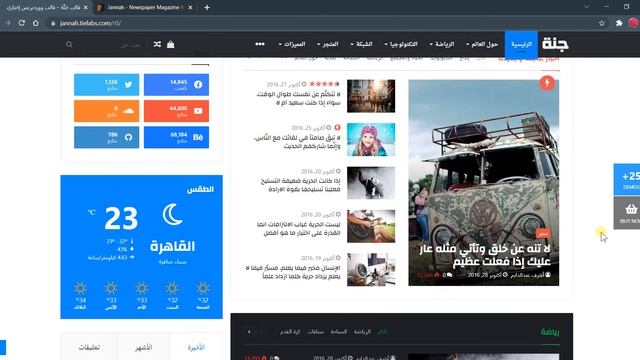Switch to the تعليقات comments tab
Screen dimensions: 640x360
point(89,347)
